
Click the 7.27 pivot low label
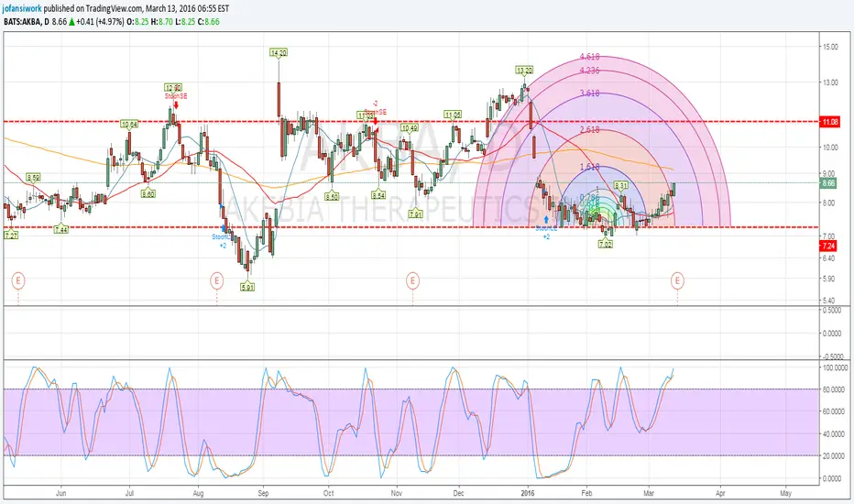click(11, 236)
